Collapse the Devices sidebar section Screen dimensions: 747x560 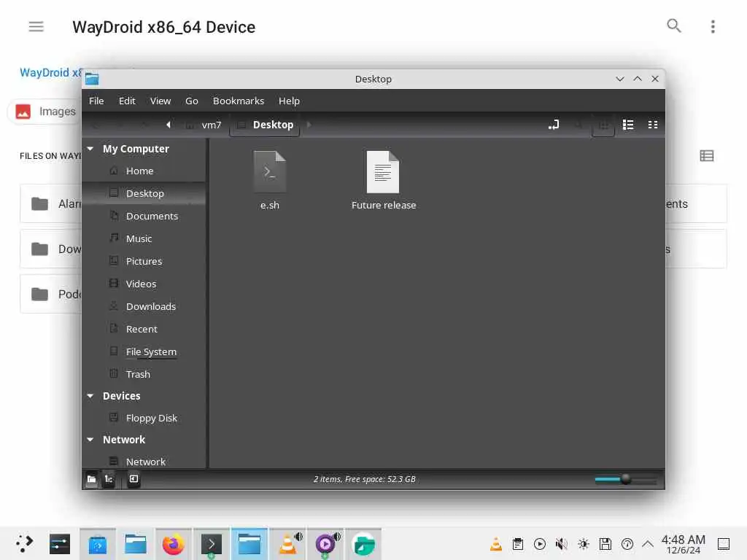pos(90,396)
